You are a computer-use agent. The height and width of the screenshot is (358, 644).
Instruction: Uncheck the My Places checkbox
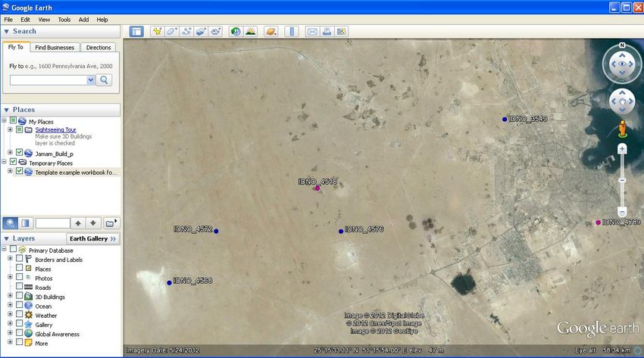(13, 120)
